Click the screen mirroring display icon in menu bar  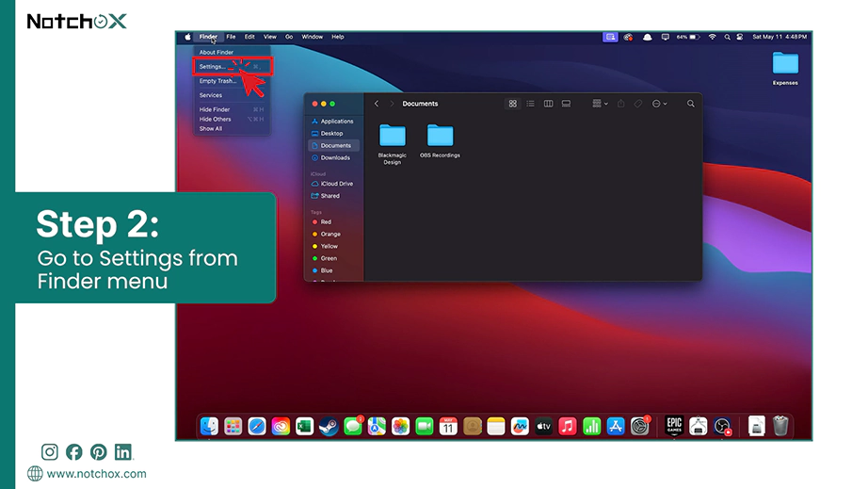[x=666, y=37]
